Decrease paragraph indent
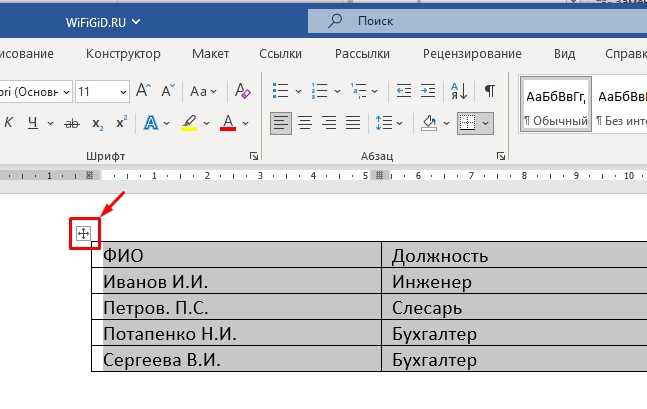Screen dimensions: 647x409 coord(403,91)
